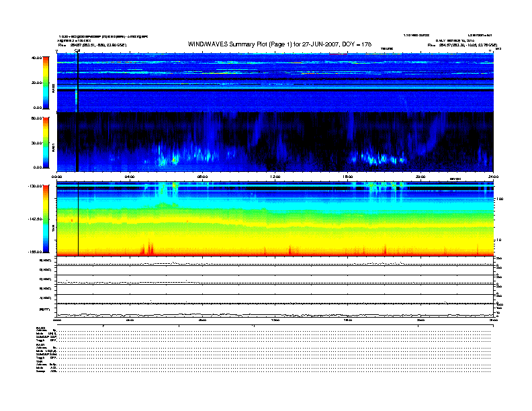Click the RAD1 vertical axis label
The width and height of the screenshot is (532, 411).
pyautogui.click(x=53, y=148)
